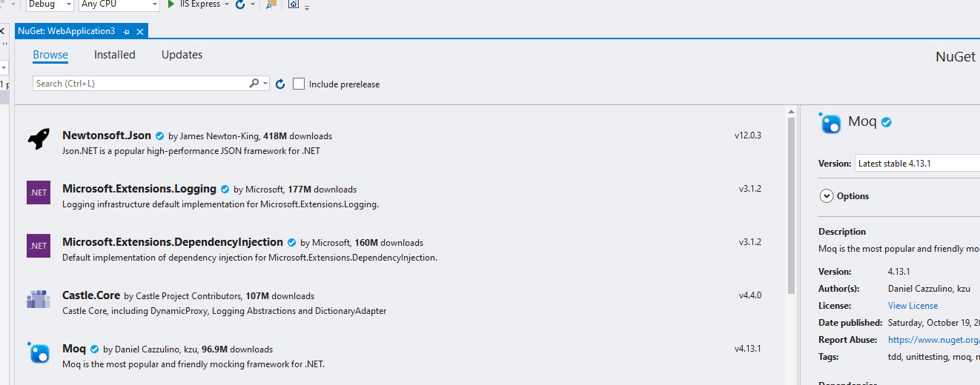Click the home-window icon in the top toolbar
The image size is (980, 385).
(x=294, y=4)
